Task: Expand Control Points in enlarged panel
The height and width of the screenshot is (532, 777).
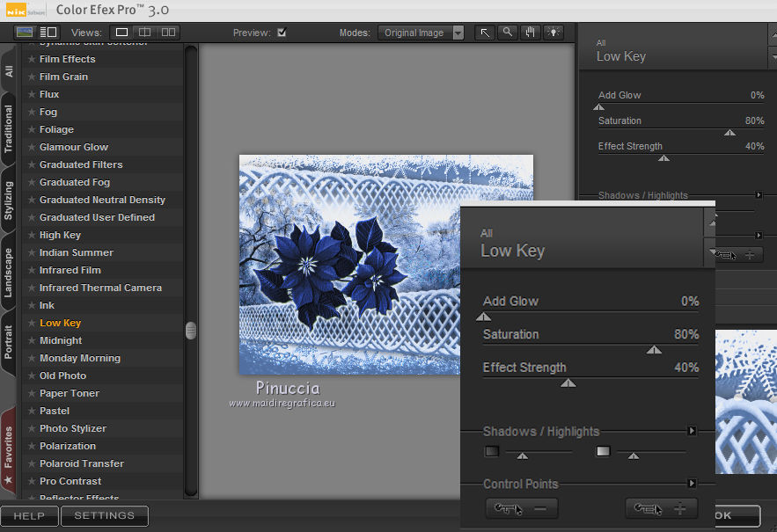Action: pos(692,484)
